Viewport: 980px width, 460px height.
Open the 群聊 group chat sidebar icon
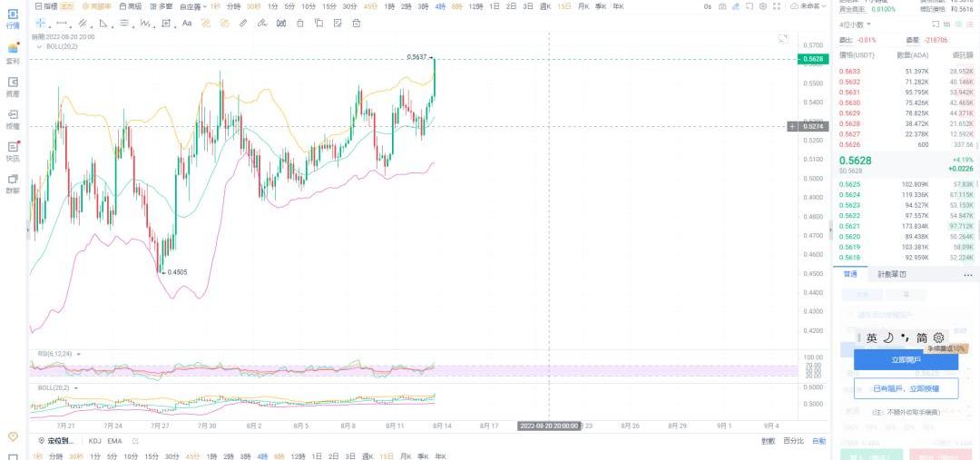13,184
